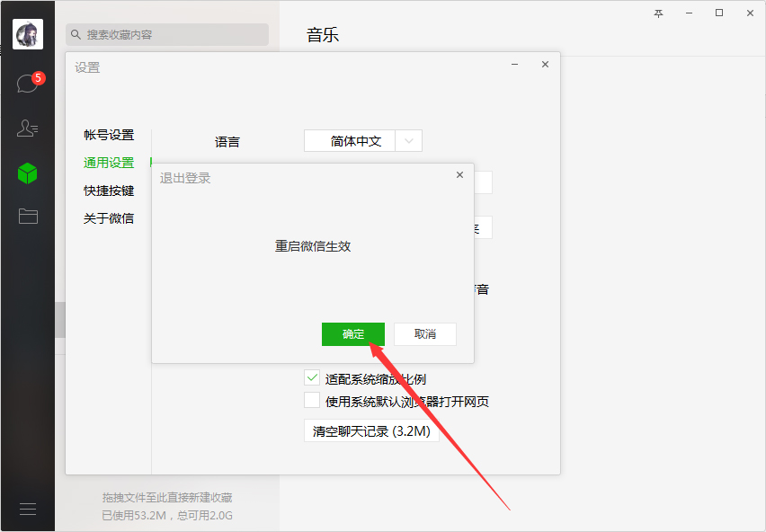Enable 使用系统默认浏览器打开网页
This screenshot has height=532, width=766.
312,401
